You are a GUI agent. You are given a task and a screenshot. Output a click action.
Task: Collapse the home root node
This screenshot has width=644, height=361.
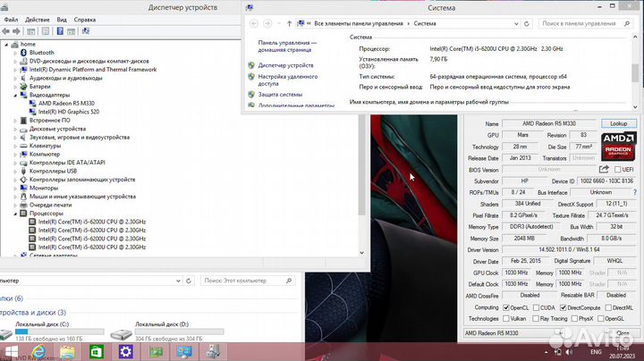click(6, 45)
